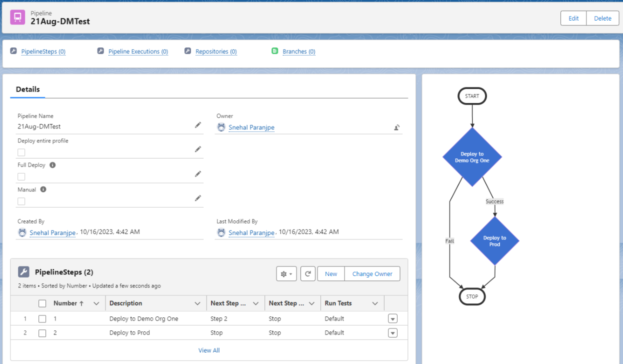Screen dimensions: 623x364
Task: Click the Owner avatar icon for Snehal Paranjpe
Action: [x=221, y=127]
